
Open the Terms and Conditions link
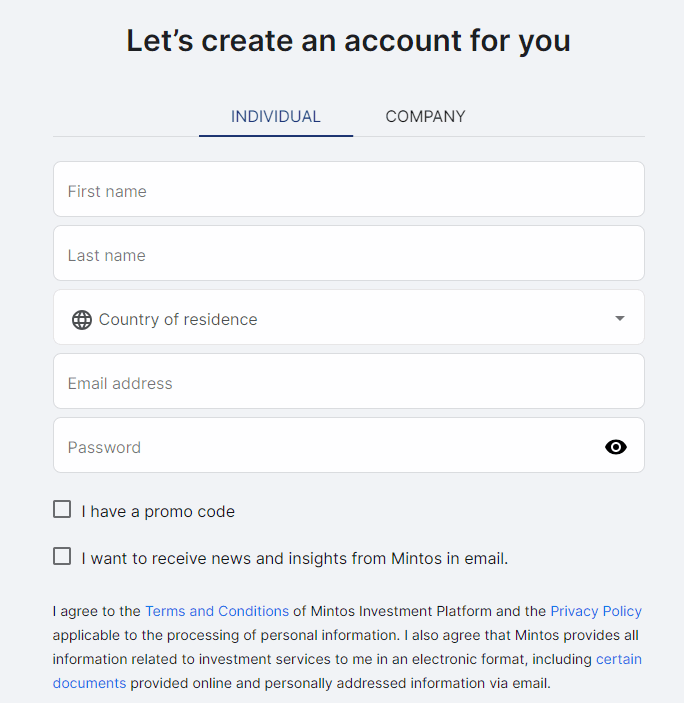217,611
